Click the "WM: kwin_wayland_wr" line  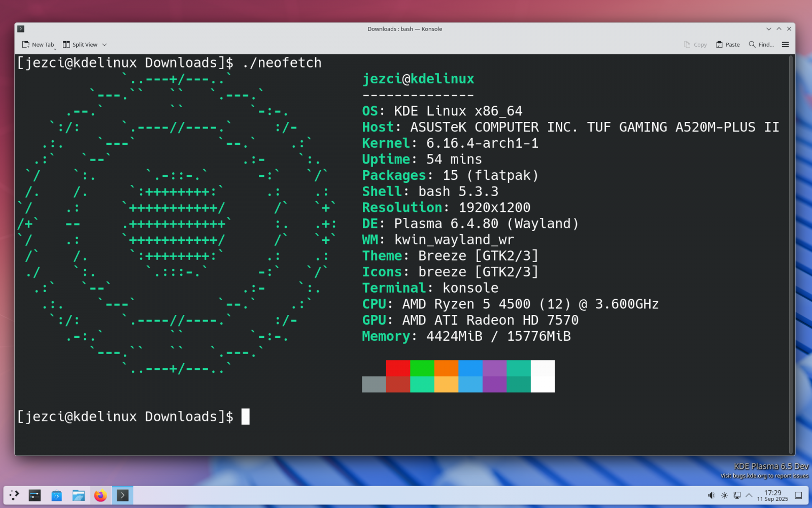tap(438, 240)
